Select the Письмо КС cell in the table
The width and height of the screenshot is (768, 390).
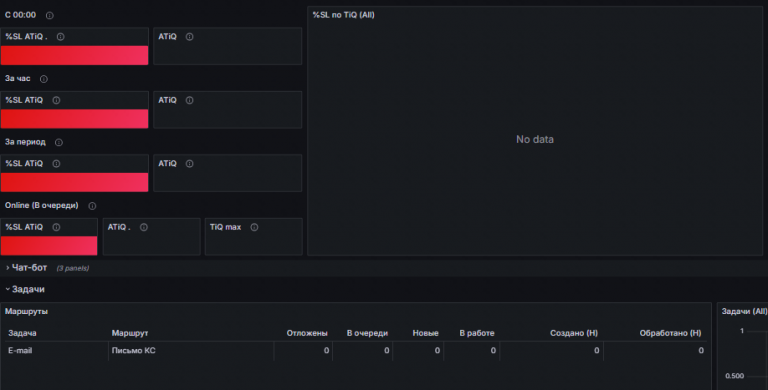tap(133, 350)
